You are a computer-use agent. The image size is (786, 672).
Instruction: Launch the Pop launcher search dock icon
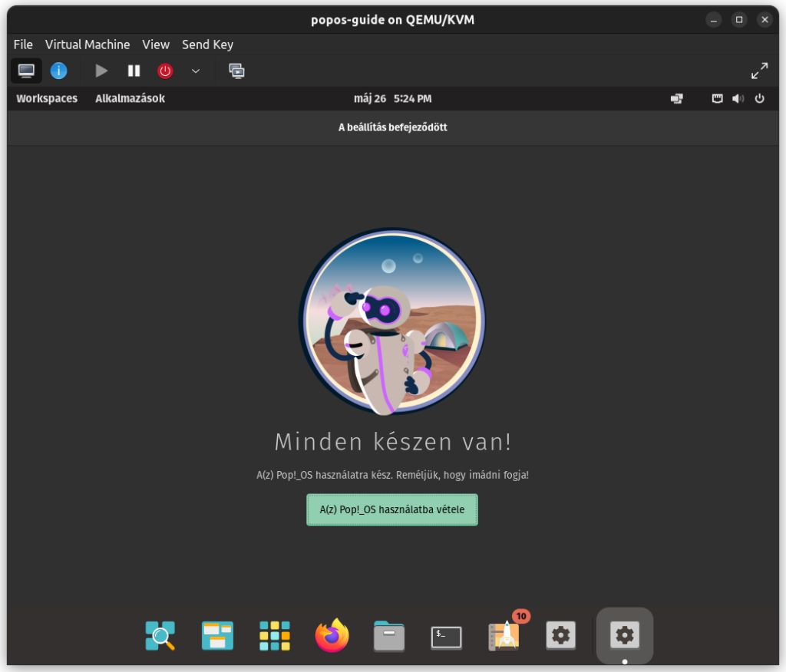(160, 635)
